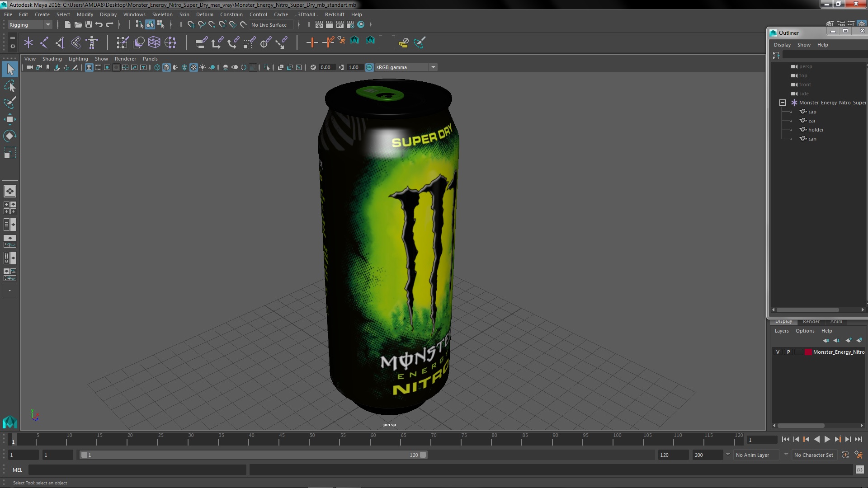
Task: Open the Skeleton menu
Action: point(162,14)
